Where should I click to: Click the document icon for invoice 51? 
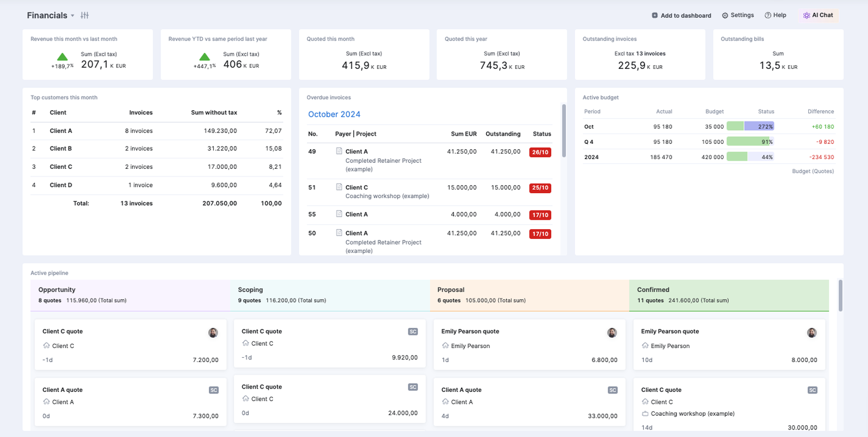[x=339, y=187]
